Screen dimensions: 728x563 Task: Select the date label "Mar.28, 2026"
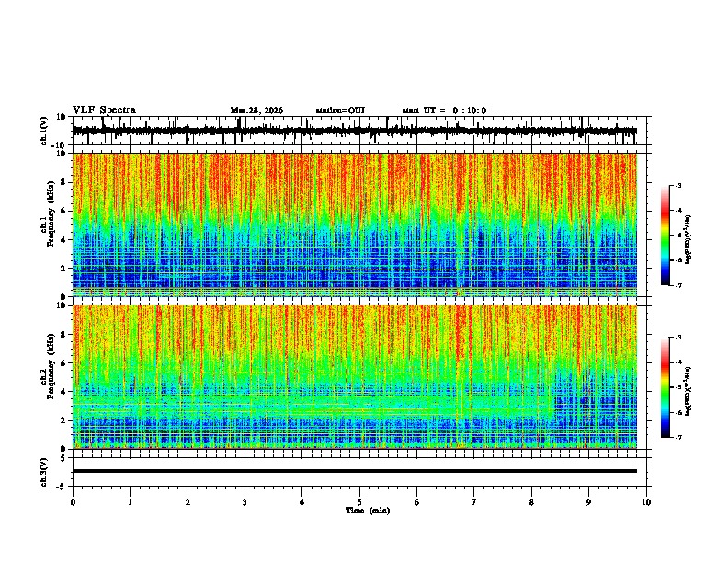pyautogui.click(x=256, y=110)
